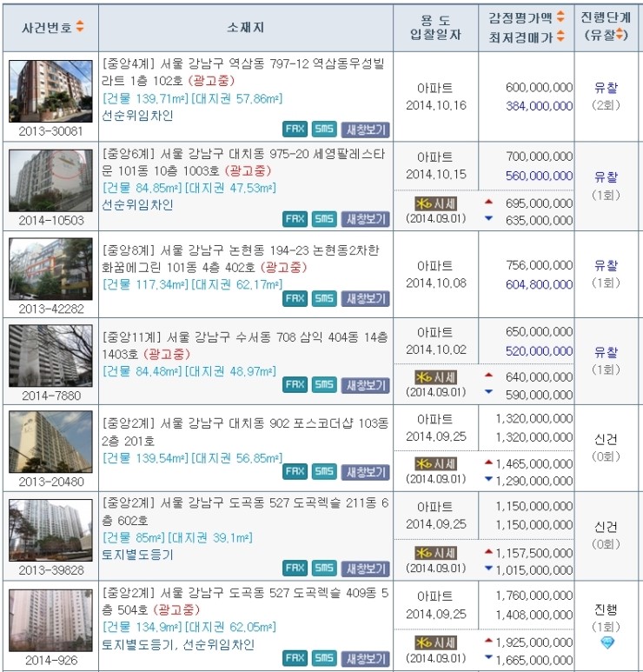643x672 pixels.
Task: Sort by 유찰 count arrow in header
Action: coord(619,34)
